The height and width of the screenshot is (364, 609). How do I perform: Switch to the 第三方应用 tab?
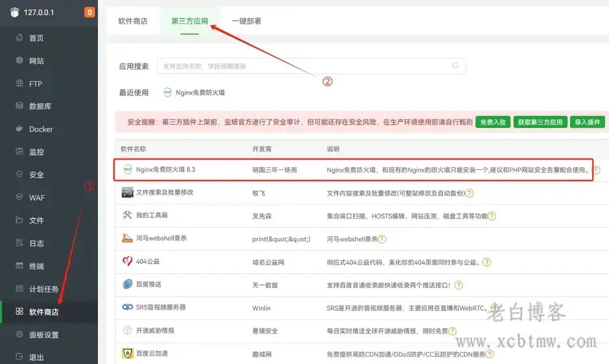(x=190, y=21)
